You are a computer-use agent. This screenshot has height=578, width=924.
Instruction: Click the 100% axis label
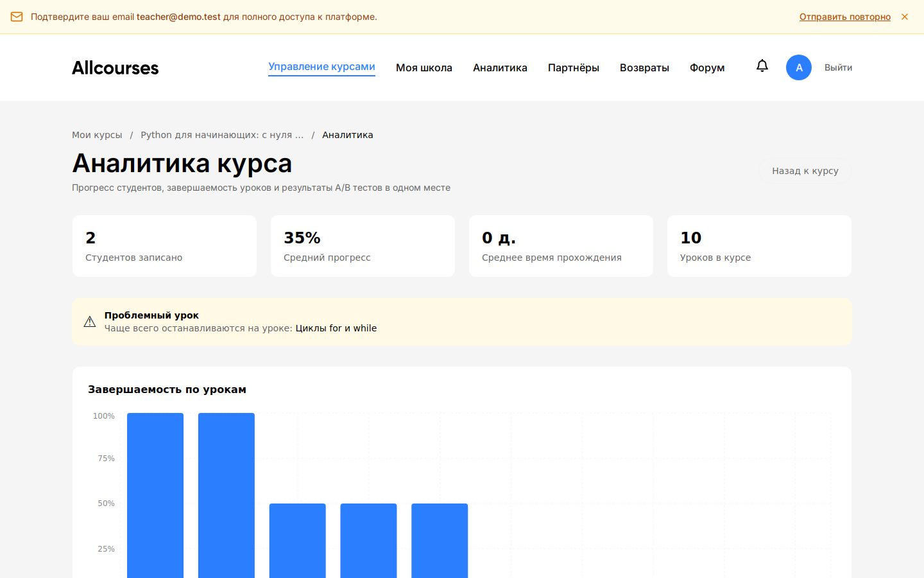click(x=104, y=416)
